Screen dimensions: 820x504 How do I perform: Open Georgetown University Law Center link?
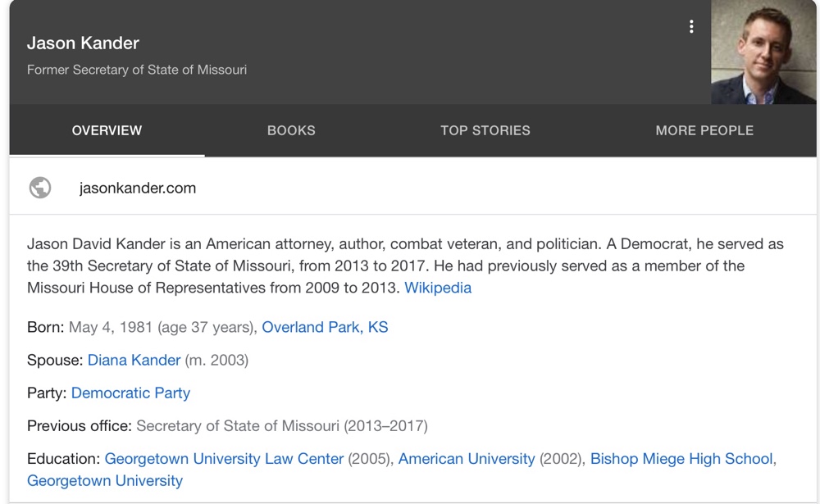pyautogui.click(x=224, y=458)
